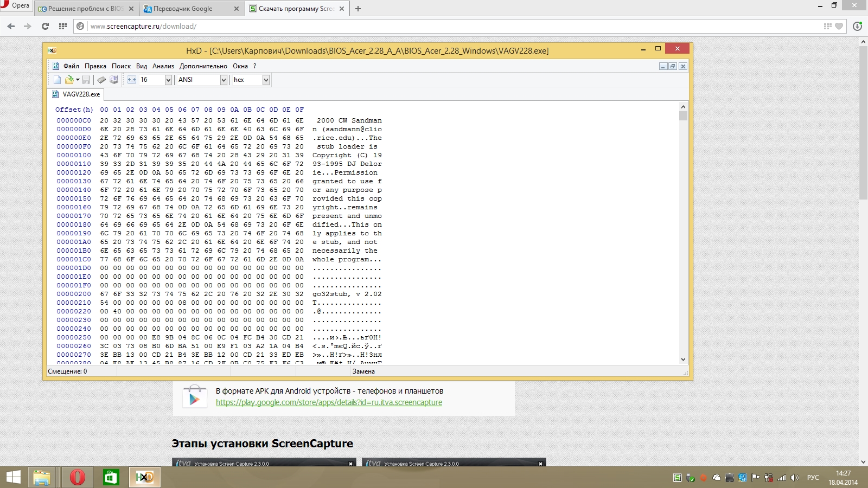This screenshot has height=488, width=868.
Task: Click the Open RAM chip icon
Action: [x=101, y=80]
